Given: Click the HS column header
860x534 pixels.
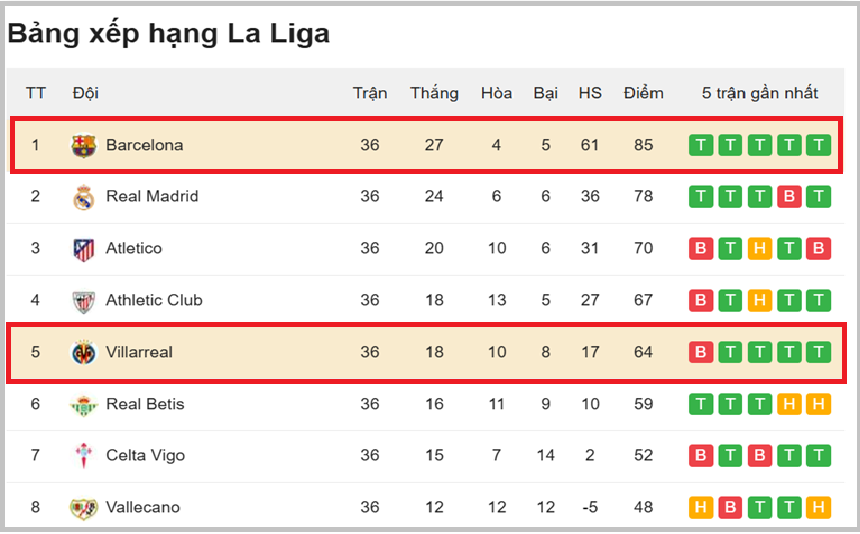Looking at the screenshot, I should (x=590, y=93).
